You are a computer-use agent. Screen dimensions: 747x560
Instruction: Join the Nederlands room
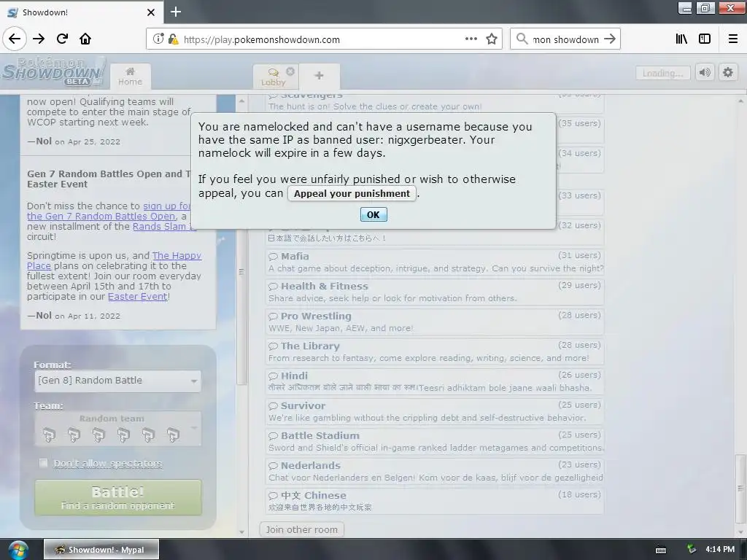point(435,472)
